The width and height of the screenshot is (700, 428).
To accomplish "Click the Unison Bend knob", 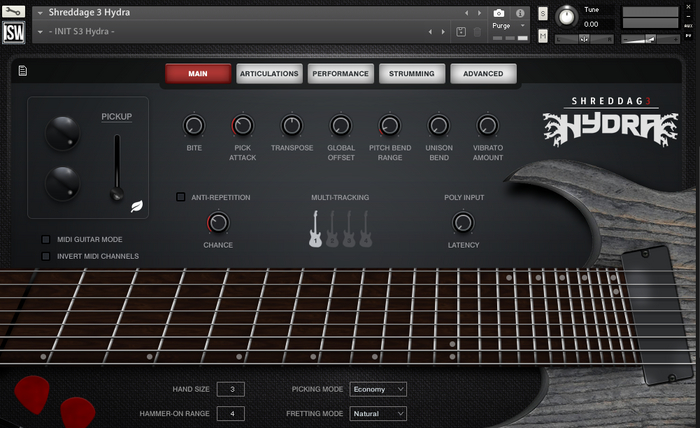I will point(439,126).
